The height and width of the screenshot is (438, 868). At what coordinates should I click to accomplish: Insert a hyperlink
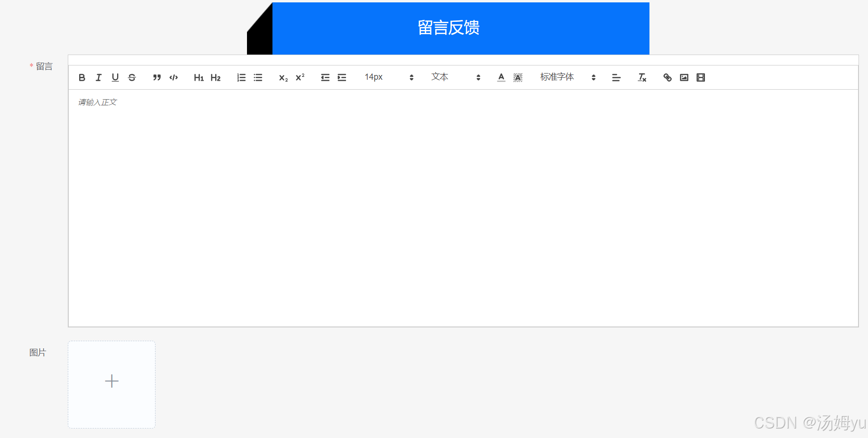667,77
